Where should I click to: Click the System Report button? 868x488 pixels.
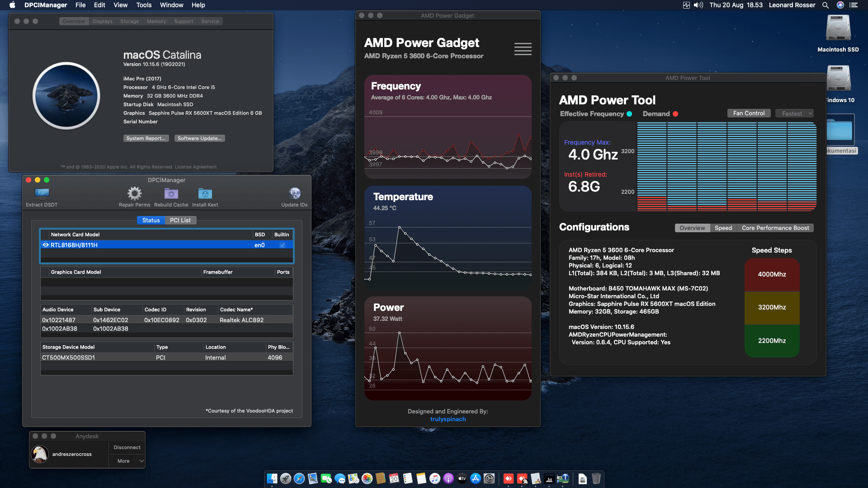pyautogui.click(x=146, y=138)
